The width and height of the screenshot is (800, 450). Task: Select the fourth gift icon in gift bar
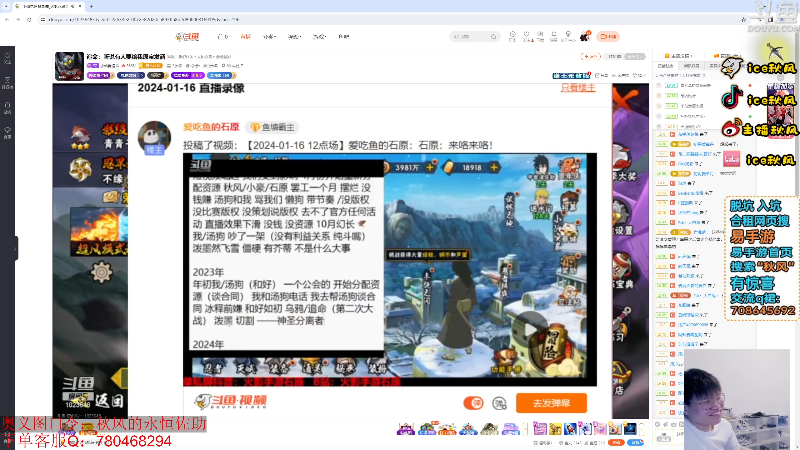coord(468,429)
